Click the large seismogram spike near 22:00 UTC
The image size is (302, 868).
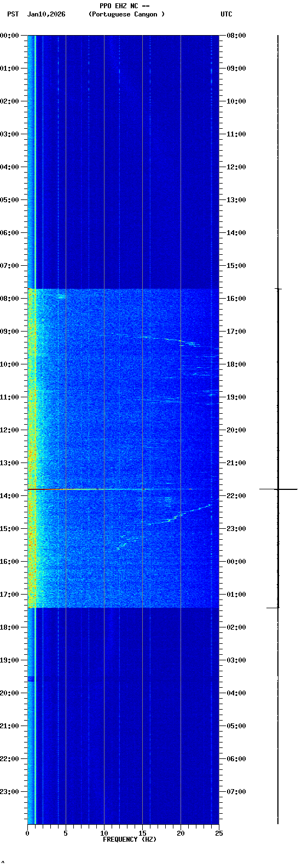pos(278,489)
